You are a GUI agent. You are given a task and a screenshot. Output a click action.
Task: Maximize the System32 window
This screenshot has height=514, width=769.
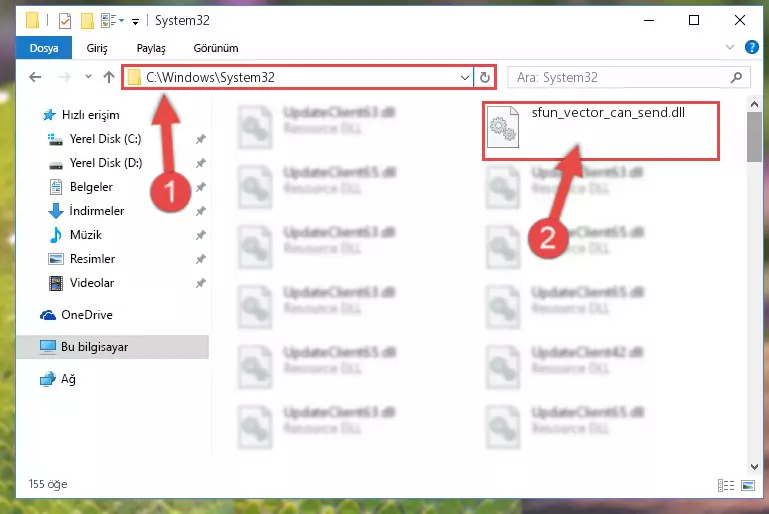(x=693, y=21)
